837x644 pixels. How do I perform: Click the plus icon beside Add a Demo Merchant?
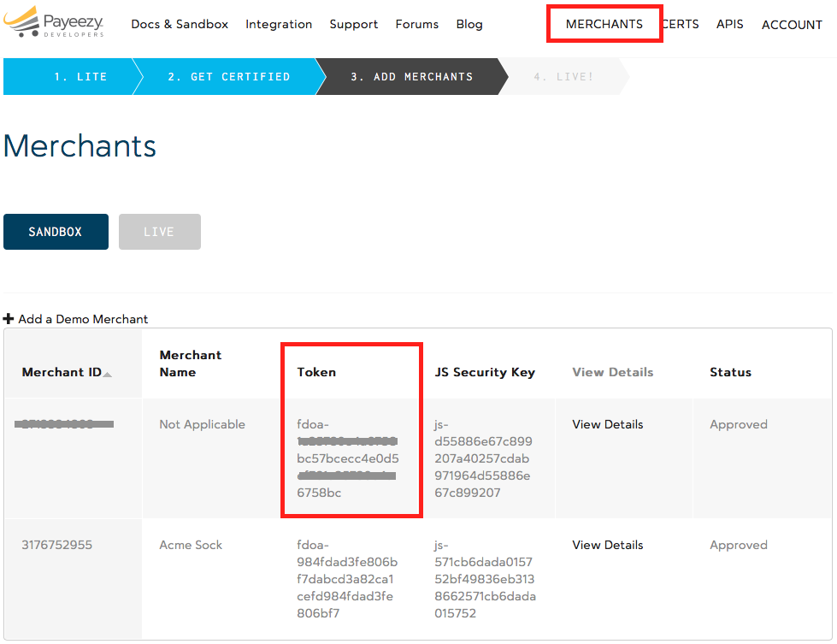pos(8,319)
